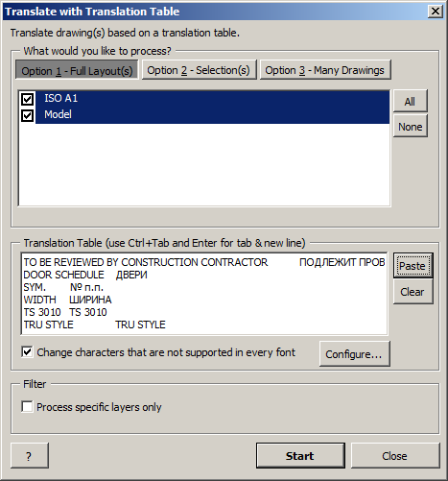
Task: Uncheck the Model layout checkbox
Action: (27, 115)
